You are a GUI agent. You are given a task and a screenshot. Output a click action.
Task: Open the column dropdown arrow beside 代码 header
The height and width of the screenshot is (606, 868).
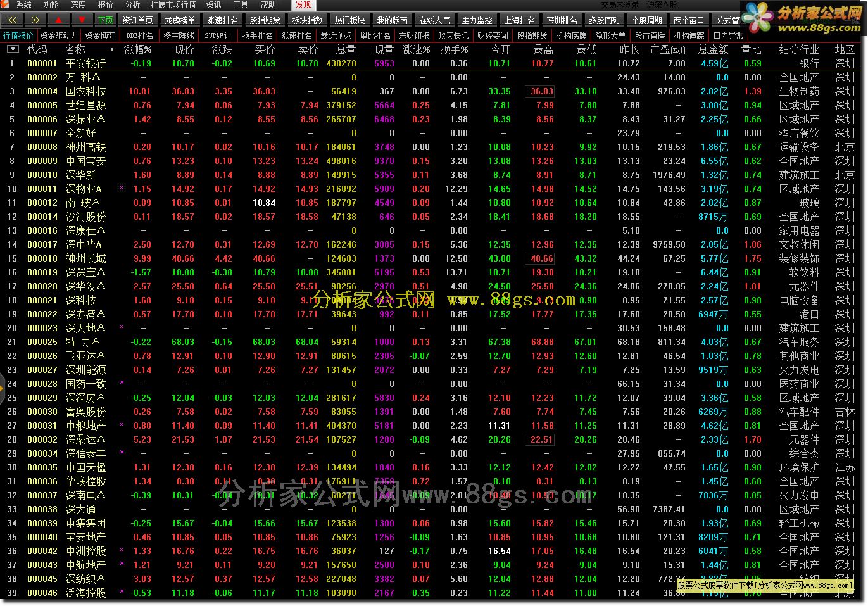pos(13,49)
